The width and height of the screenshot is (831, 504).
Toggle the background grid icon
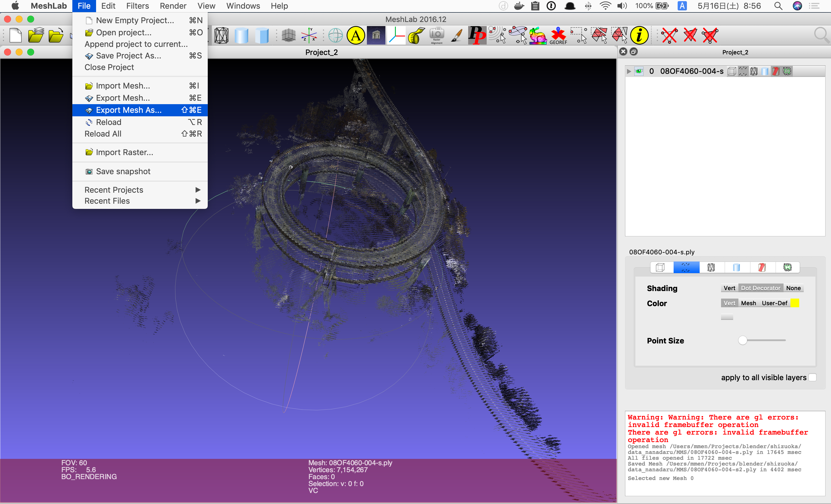(x=289, y=35)
